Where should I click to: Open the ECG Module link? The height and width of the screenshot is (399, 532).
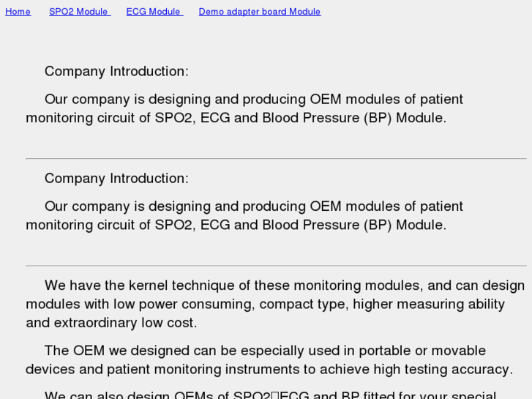tap(154, 12)
